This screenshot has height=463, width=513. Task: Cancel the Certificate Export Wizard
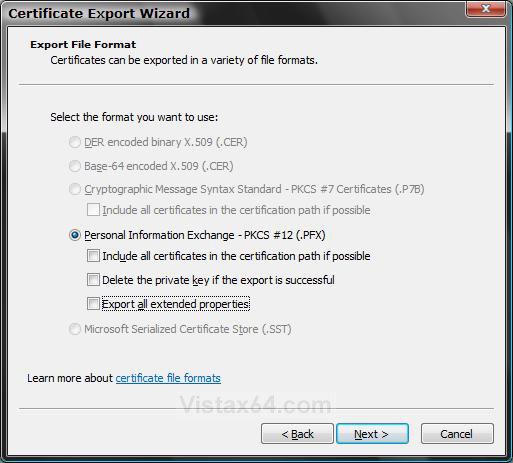pos(457,434)
